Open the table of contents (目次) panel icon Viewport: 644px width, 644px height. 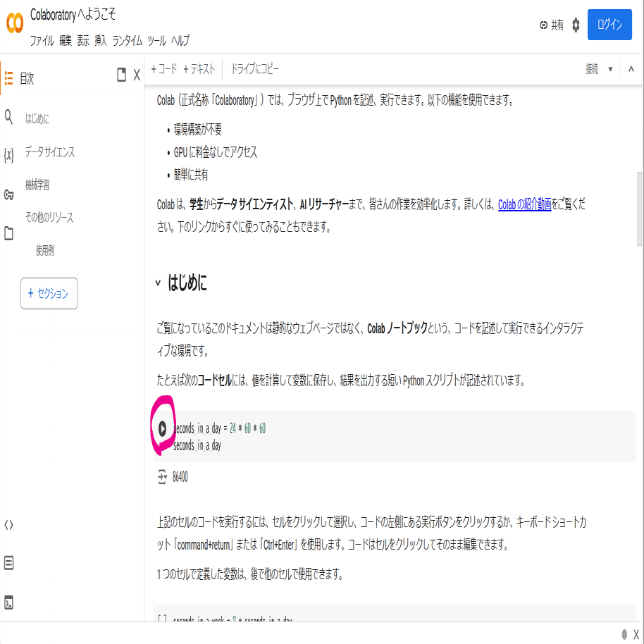(x=8, y=78)
